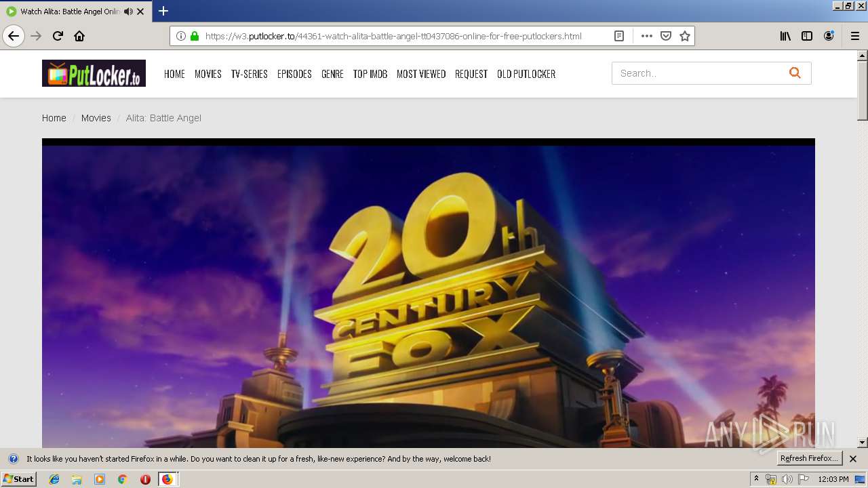Click the orange search magnifier icon

tap(795, 73)
